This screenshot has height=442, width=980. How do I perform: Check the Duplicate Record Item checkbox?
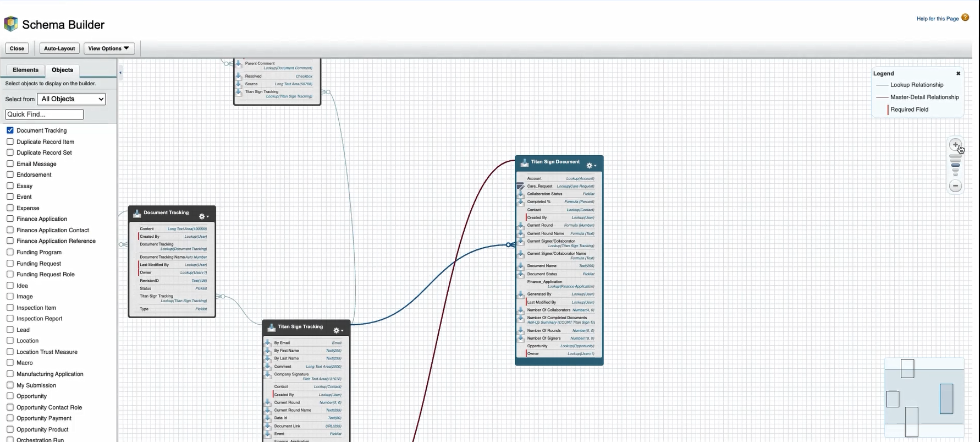(10, 141)
